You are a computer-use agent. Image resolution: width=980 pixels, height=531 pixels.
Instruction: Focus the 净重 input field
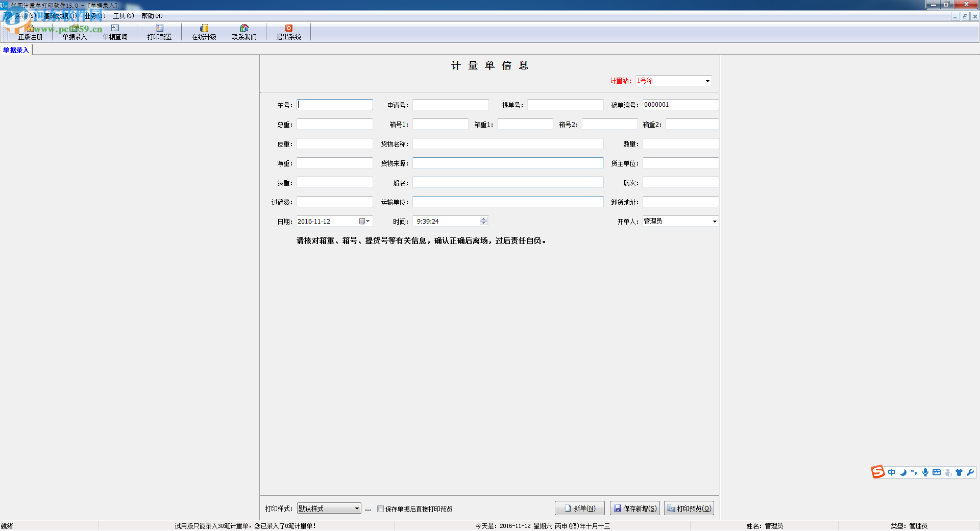[335, 163]
